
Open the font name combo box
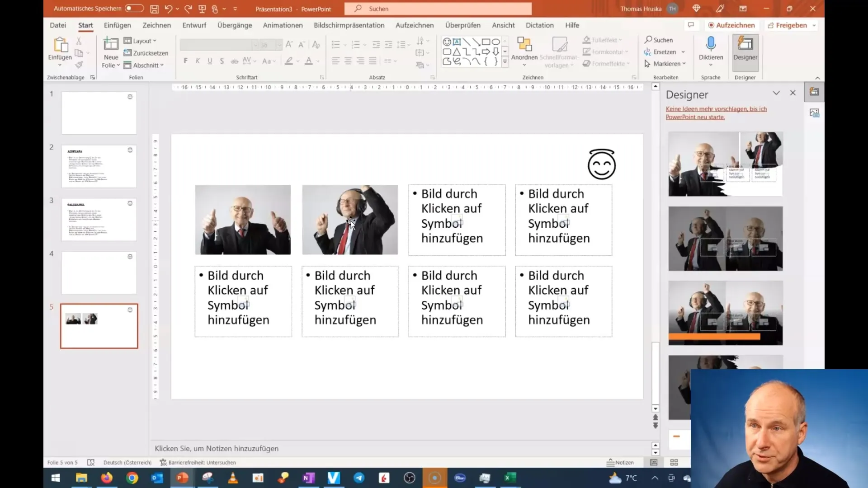[219, 45]
